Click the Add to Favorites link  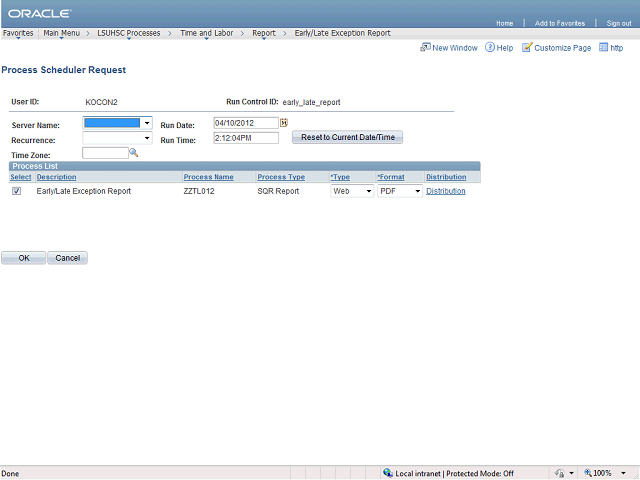[560, 23]
